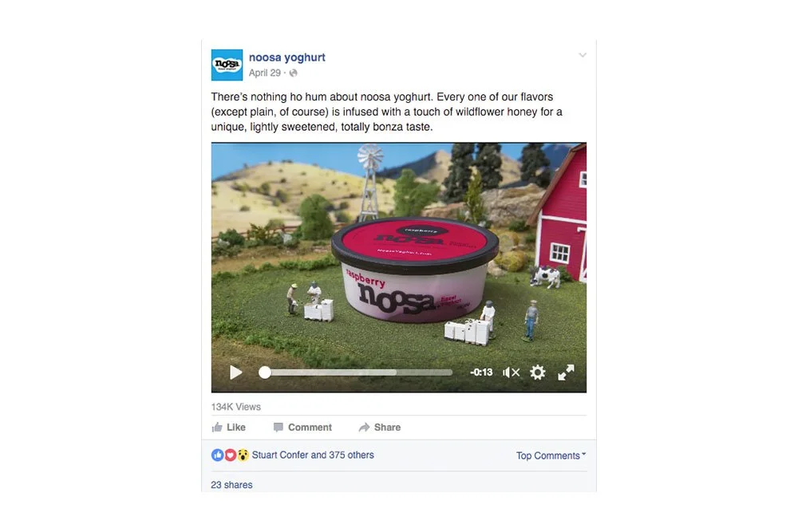The width and height of the screenshot is (798, 532).
Task: Click the remaining time -0:13 indicator
Action: pyautogui.click(x=481, y=372)
